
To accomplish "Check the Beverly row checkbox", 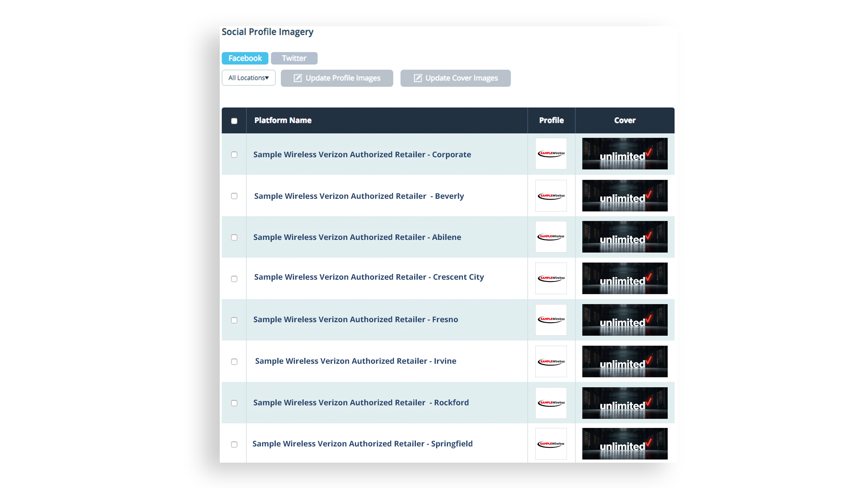I will pyautogui.click(x=234, y=196).
